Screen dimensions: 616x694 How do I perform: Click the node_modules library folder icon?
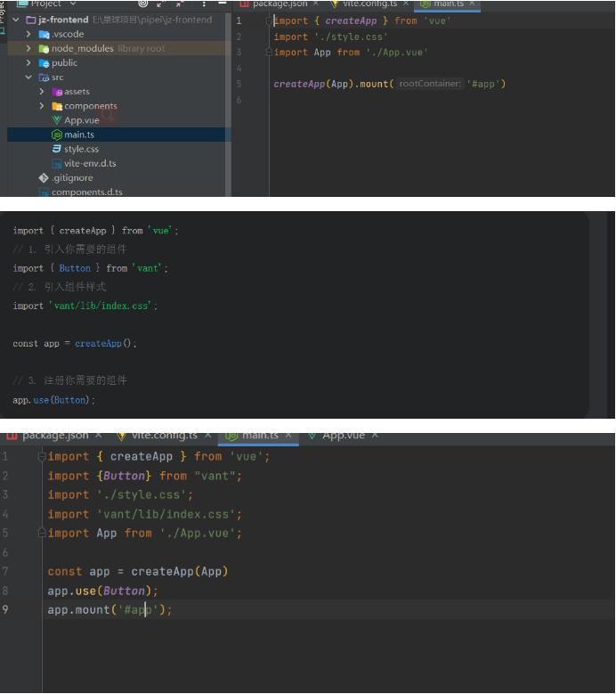click(44, 48)
